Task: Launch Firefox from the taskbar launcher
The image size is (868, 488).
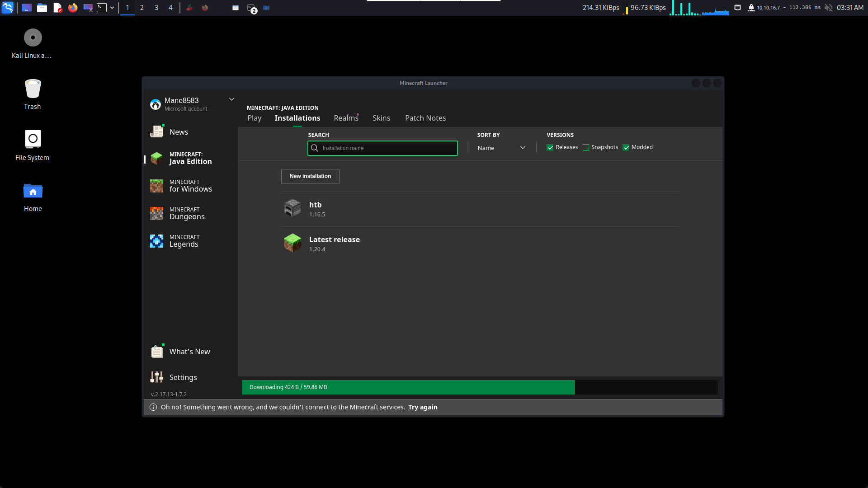Action: tap(73, 8)
